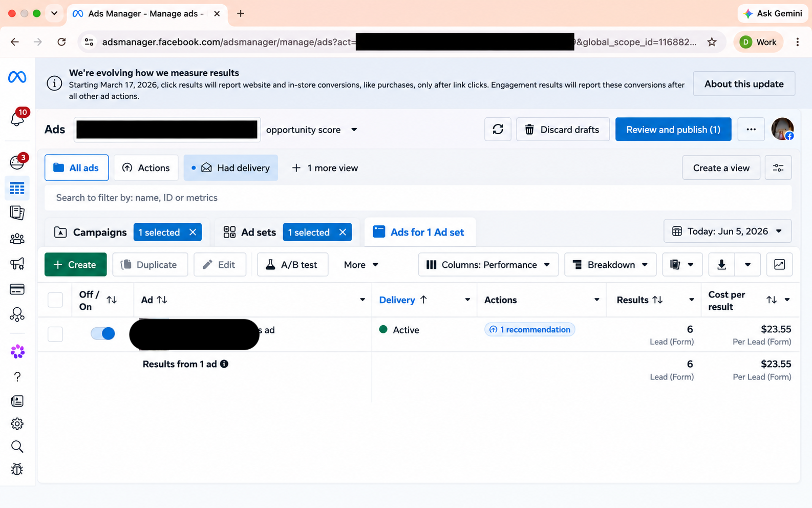
Task: Add 1 more view
Action: tap(325, 167)
